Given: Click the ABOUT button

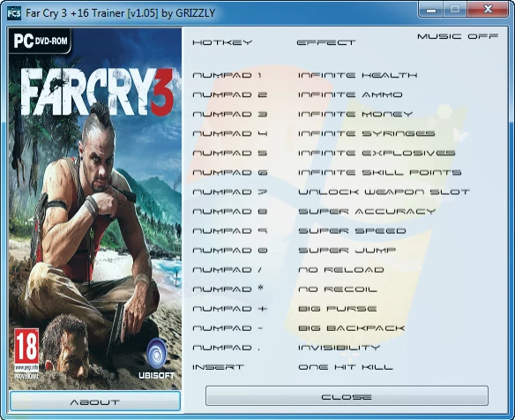Looking at the screenshot, I should 95,401.
